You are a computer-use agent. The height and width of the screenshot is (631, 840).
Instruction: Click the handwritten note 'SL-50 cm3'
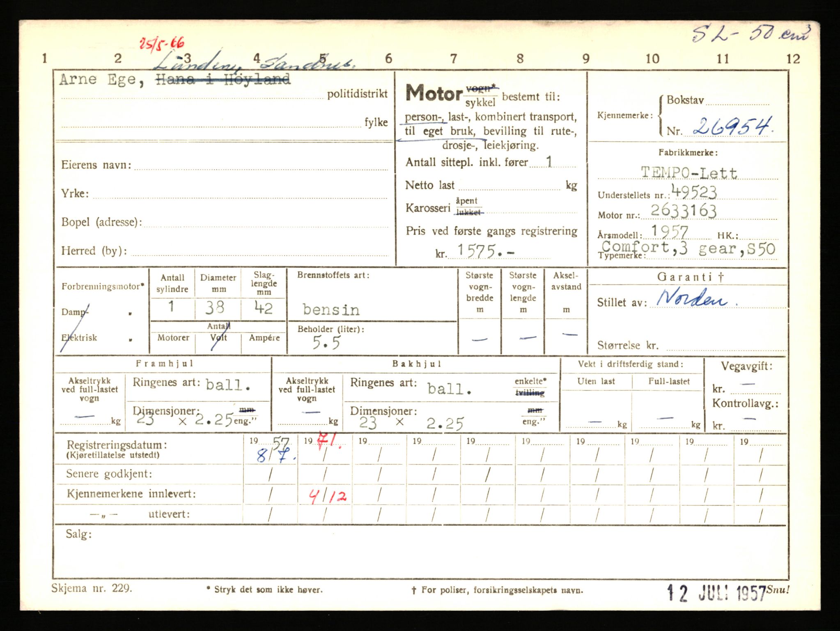(x=751, y=34)
